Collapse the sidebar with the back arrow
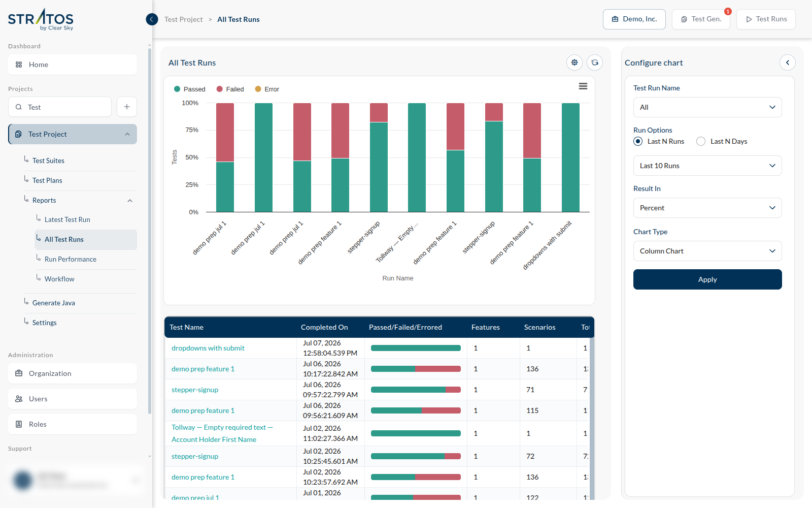This screenshot has height=508, width=812. [x=152, y=19]
